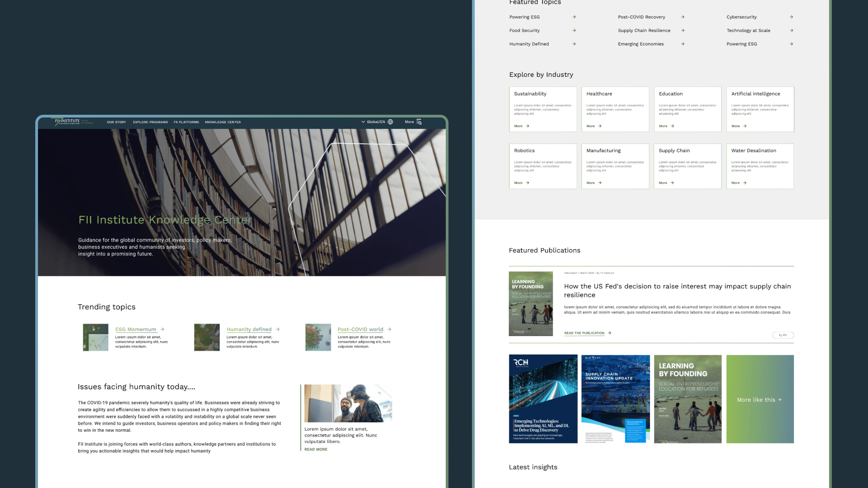Viewport: 868px width, 488px height.
Task: Open the Knowledge Center menu
Action: pyautogui.click(x=223, y=122)
